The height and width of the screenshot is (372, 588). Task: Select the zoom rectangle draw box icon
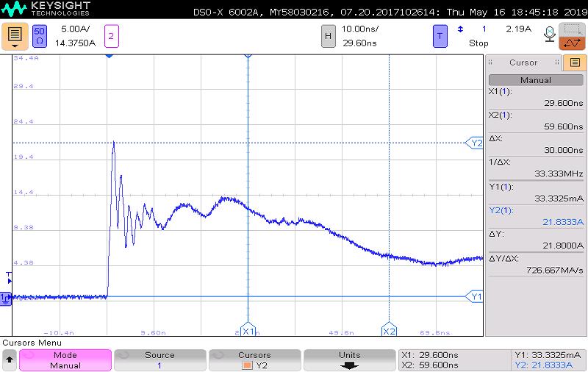click(572, 29)
